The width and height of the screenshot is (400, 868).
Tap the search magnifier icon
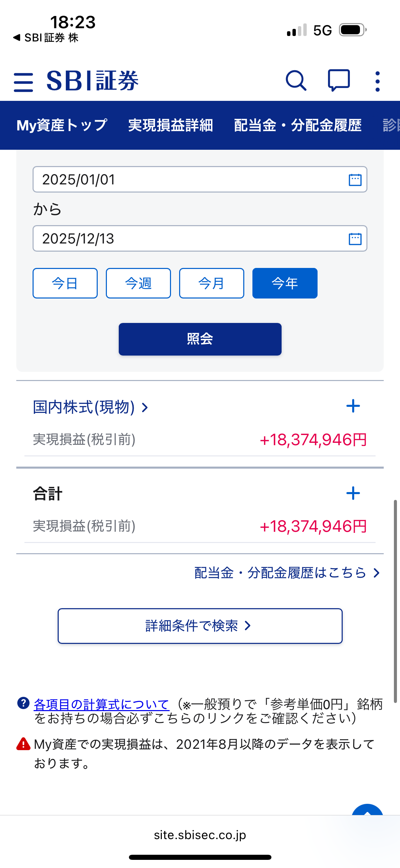296,81
